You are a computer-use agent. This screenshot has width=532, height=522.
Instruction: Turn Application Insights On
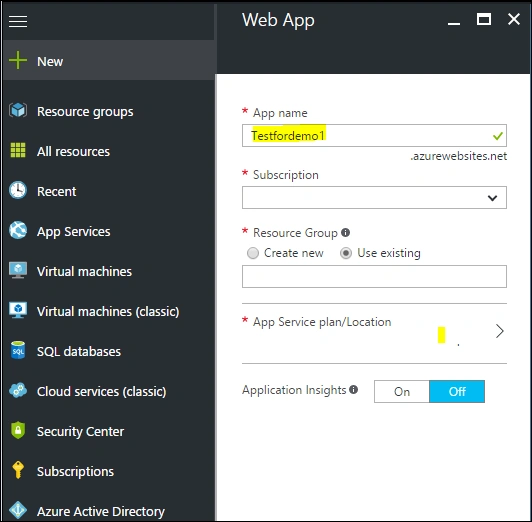coord(402,392)
